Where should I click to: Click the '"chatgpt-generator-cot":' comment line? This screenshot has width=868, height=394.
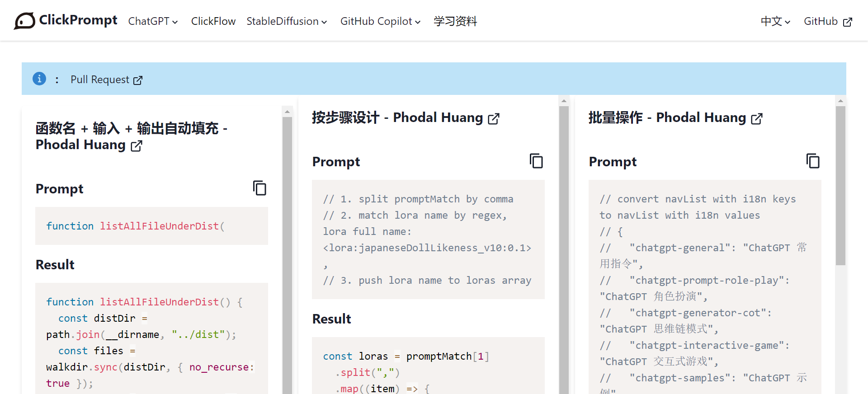[685, 313]
